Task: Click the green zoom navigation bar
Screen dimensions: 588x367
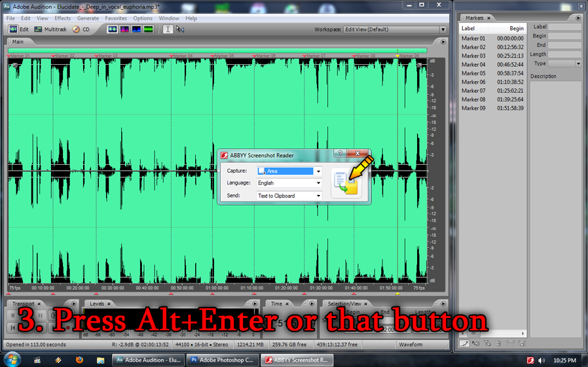Action: click(x=217, y=50)
